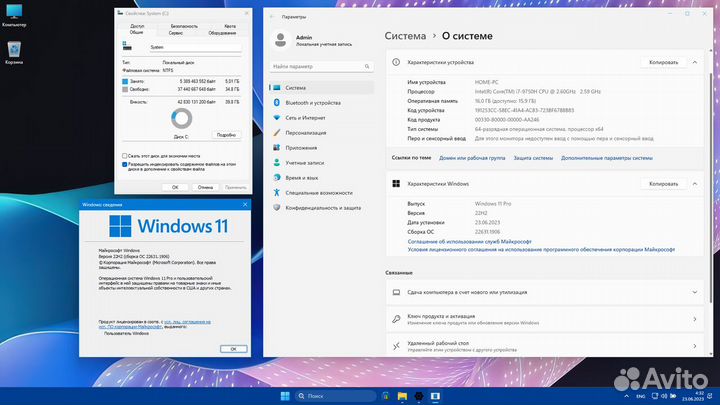Screen dimensions: 720x405
Task: Open Персонализация settings section
Action: coord(321,133)
